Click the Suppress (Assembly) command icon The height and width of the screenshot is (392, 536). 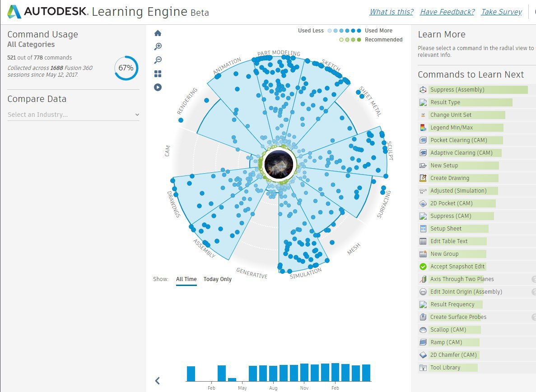pyautogui.click(x=423, y=90)
